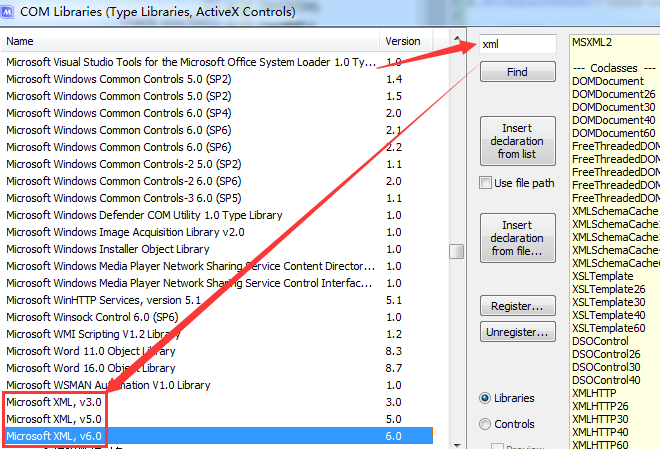This screenshot has height=449, width=660.
Task: Click Insert declaration from list button
Action: [517, 141]
